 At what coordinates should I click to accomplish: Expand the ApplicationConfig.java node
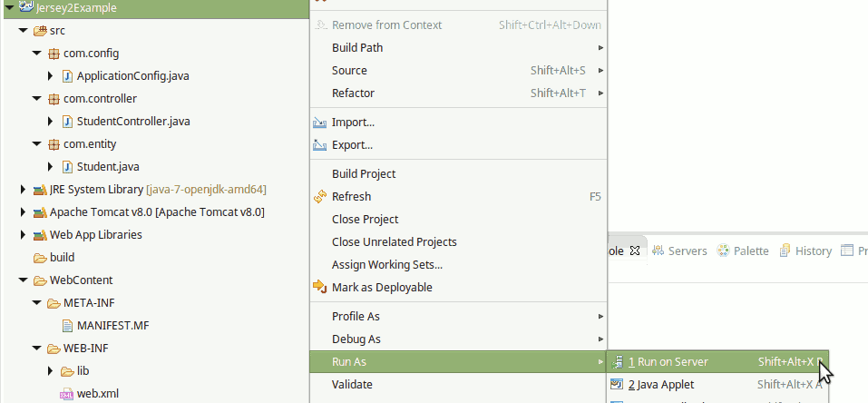click(x=52, y=76)
